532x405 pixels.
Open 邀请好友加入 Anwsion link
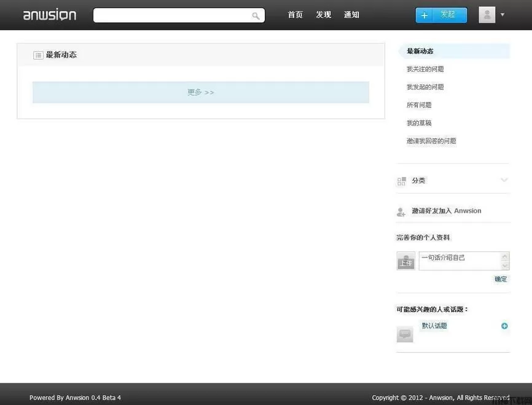point(447,211)
